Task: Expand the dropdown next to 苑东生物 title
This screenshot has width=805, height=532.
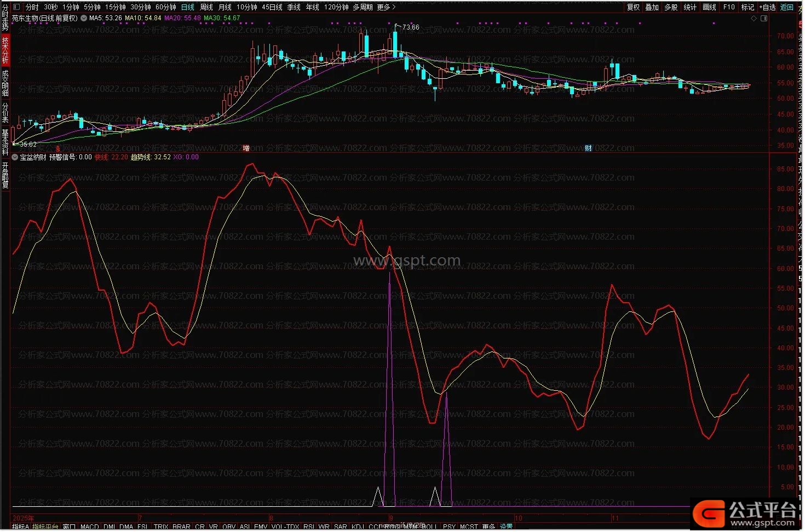Action: point(83,18)
